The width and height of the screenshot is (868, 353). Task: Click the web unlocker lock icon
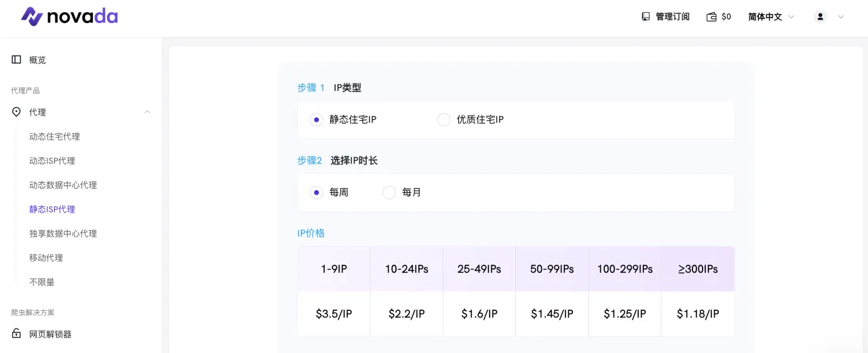(x=16, y=334)
